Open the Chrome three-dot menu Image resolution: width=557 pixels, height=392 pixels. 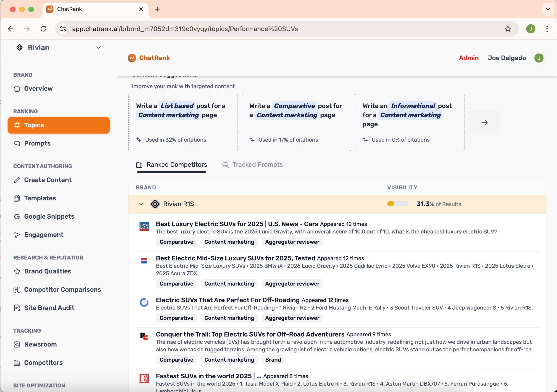coord(547,29)
